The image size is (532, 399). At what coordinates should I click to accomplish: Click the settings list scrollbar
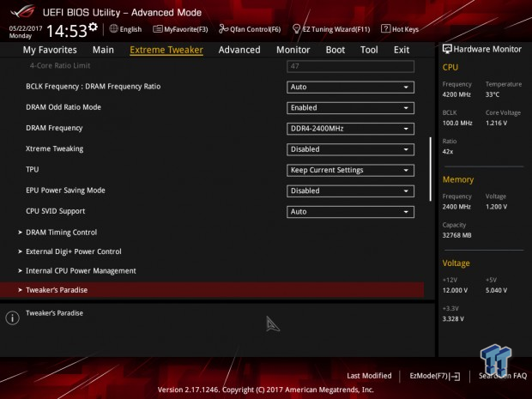click(x=430, y=169)
